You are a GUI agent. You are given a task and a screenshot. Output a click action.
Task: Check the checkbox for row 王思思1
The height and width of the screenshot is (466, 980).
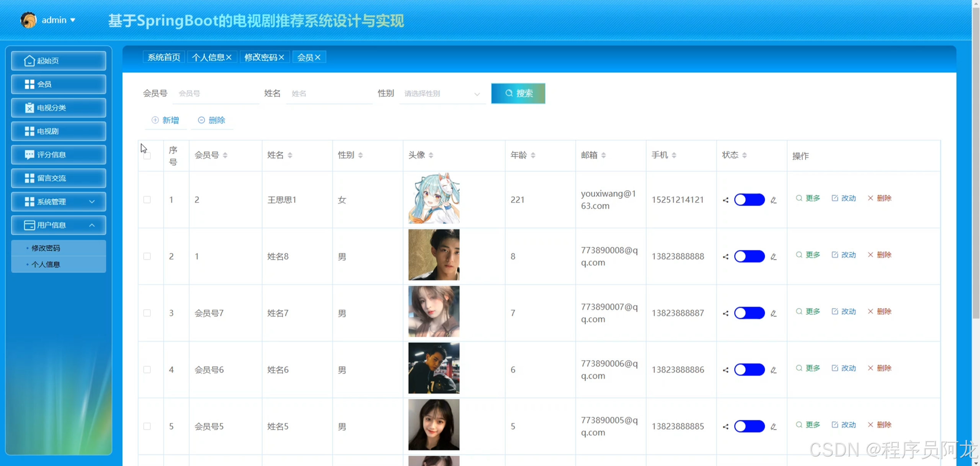(x=147, y=200)
